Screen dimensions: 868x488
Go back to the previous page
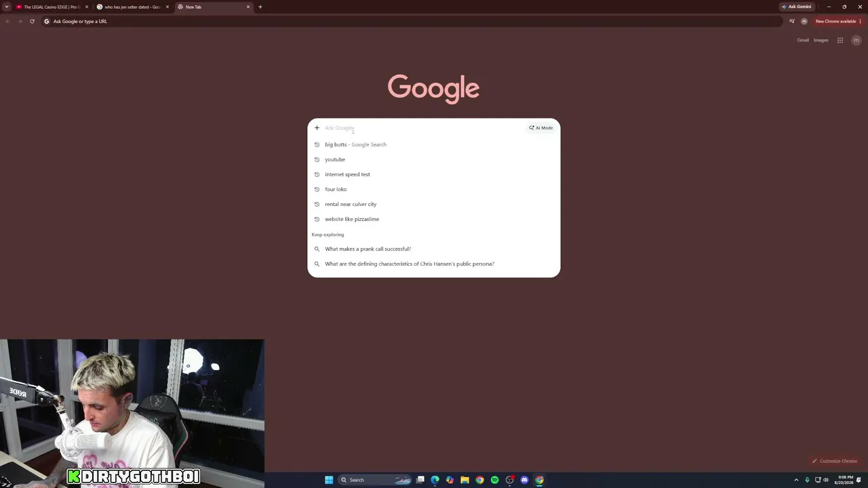click(7, 21)
